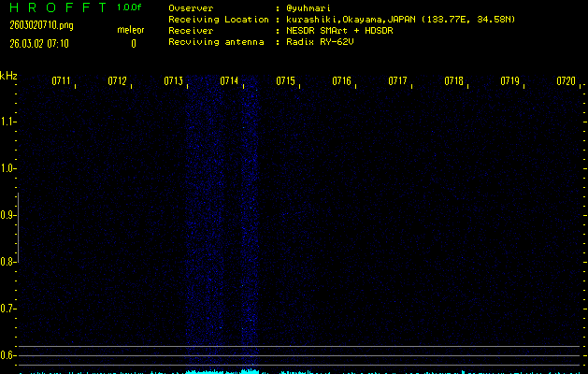Click the version label 1.00f
This screenshot has height=374, width=588.
[x=129, y=7]
